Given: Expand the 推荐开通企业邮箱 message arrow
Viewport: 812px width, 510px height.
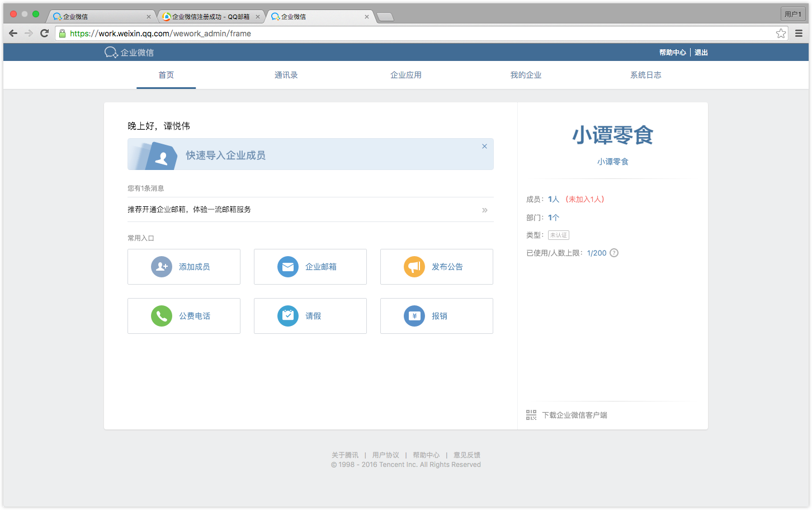Looking at the screenshot, I should coord(484,210).
